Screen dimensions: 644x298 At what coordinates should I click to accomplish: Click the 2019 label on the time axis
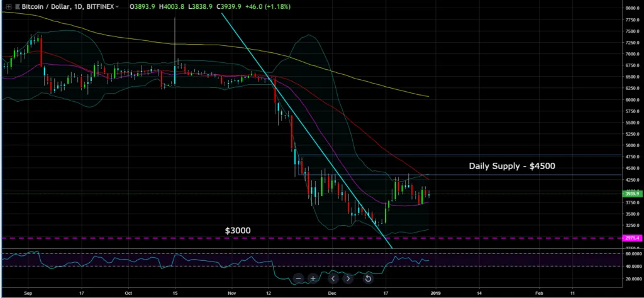pyautogui.click(x=435, y=294)
